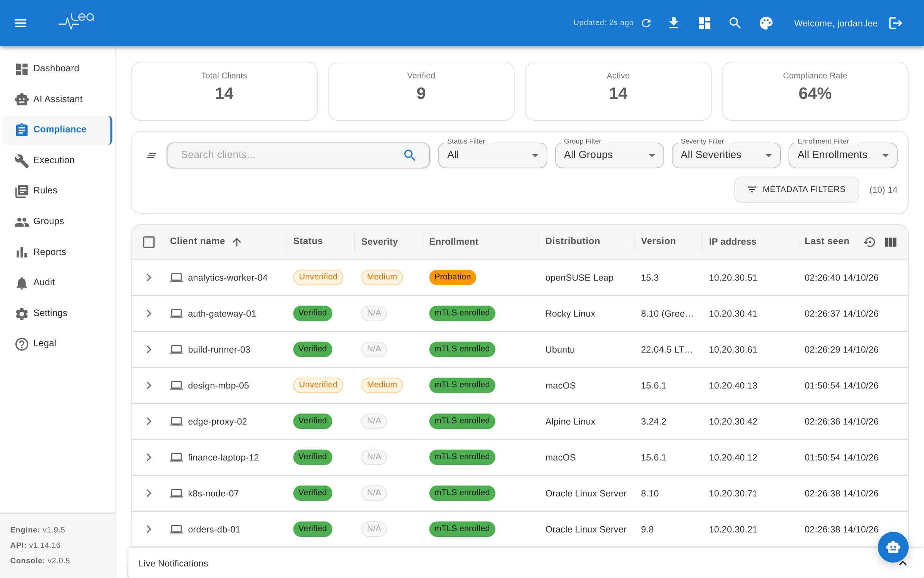Viewport: 924px width, 578px height.
Task: Open Reports in the sidebar
Action: 57,252
